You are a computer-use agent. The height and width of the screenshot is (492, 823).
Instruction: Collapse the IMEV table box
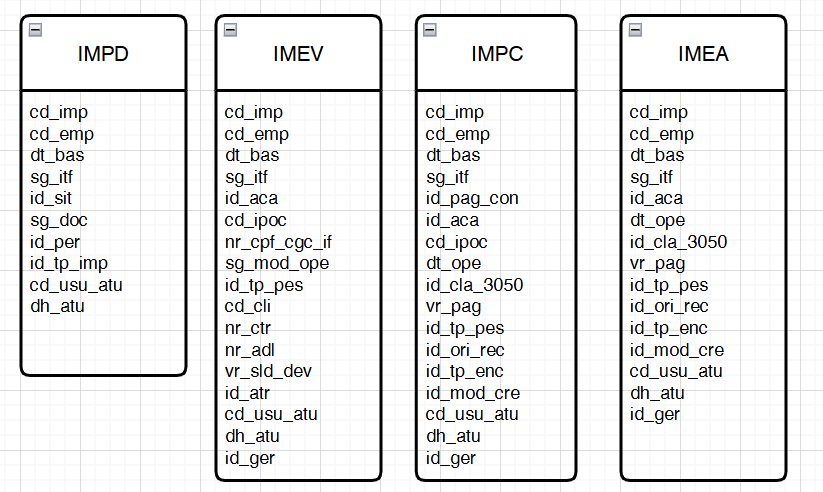pyautogui.click(x=230, y=30)
